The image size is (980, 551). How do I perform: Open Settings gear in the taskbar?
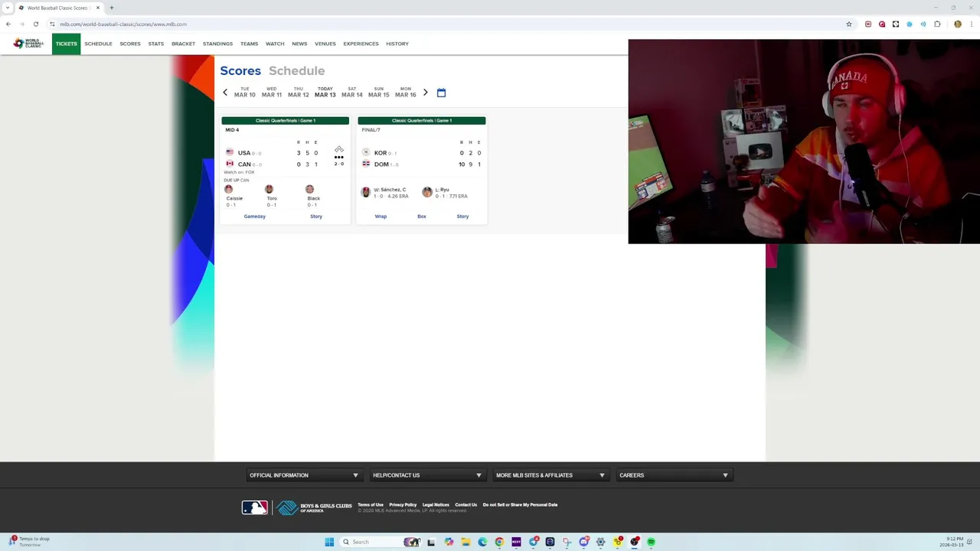600,542
